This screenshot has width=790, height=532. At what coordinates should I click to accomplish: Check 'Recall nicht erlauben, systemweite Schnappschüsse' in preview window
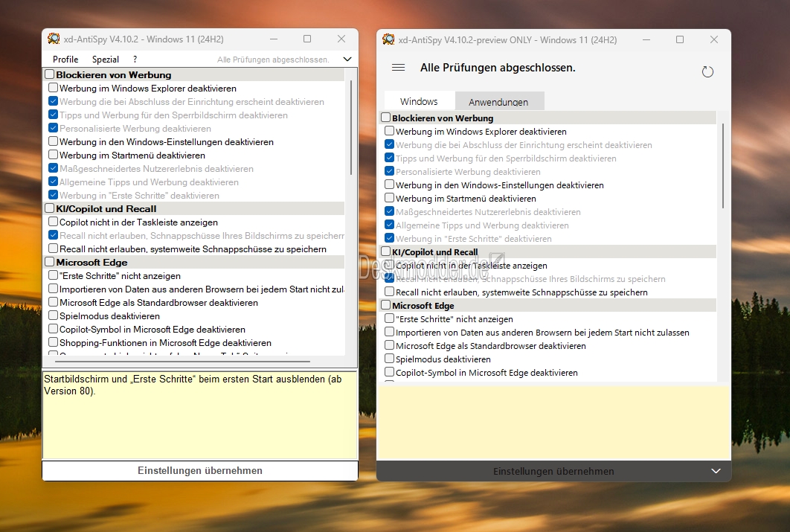389,291
